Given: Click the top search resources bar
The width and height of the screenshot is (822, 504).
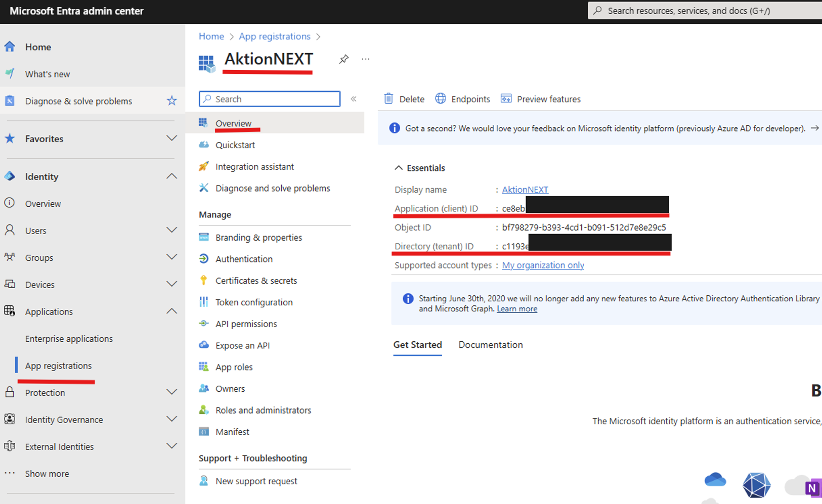Looking at the screenshot, I should [x=705, y=11].
